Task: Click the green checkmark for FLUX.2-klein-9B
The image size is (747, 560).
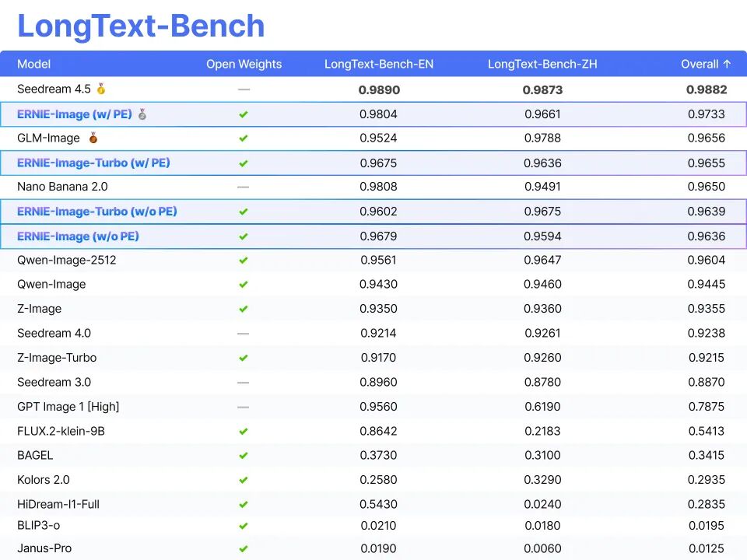Action: coord(244,432)
